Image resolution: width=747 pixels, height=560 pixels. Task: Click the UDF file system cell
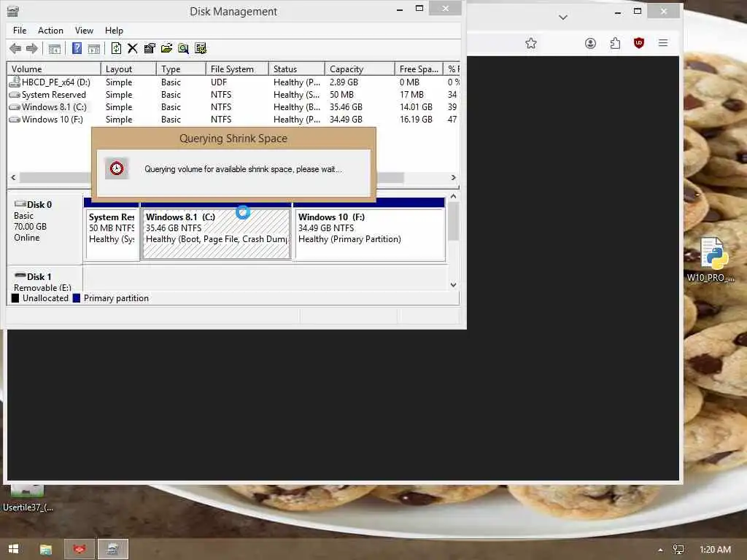click(219, 82)
